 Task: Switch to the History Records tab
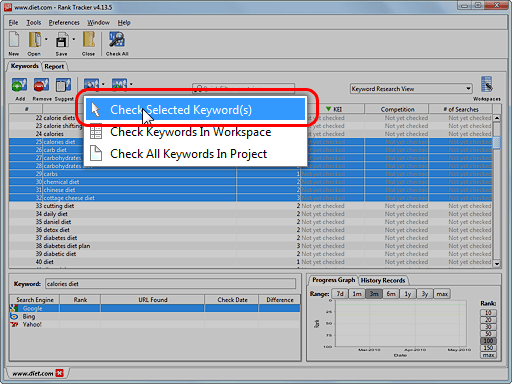(383, 280)
